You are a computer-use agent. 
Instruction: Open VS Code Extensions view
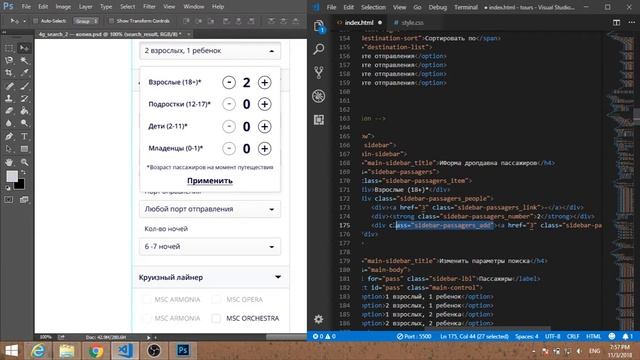click(x=319, y=120)
